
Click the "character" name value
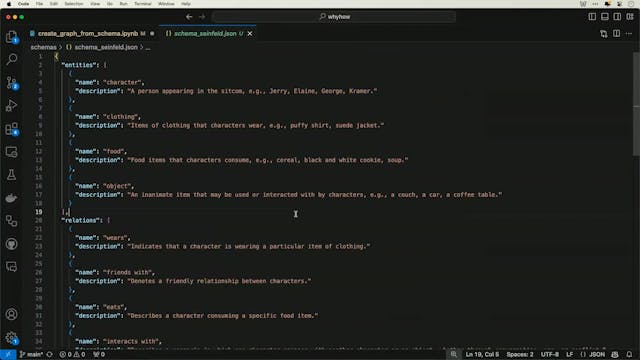click(122, 82)
